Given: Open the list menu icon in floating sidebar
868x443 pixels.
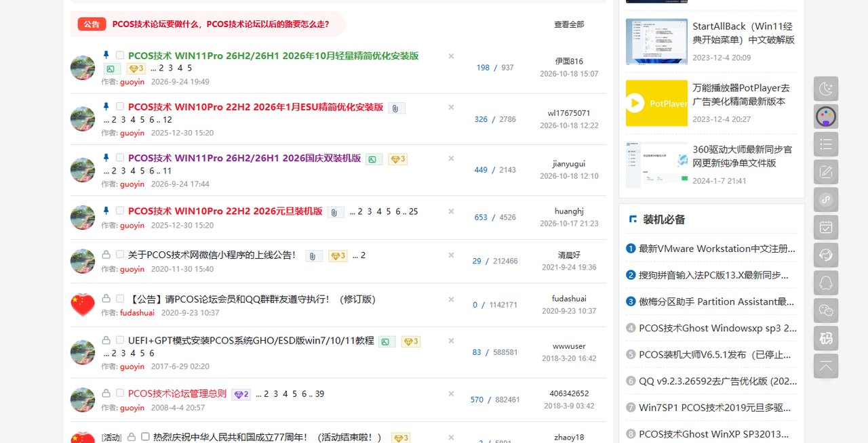Looking at the screenshot, I should pyautogui.click(x=826, y=144).
